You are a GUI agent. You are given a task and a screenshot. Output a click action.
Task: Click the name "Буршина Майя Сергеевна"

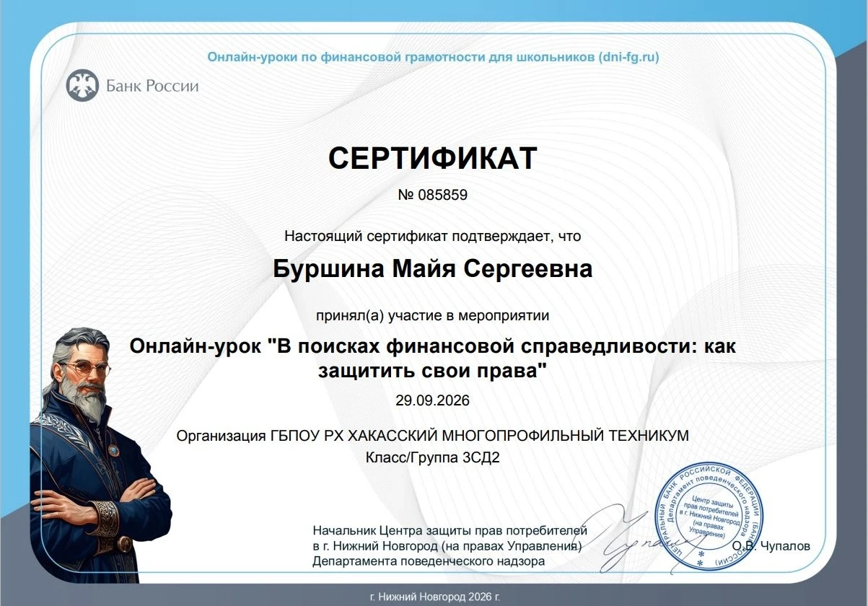[x=433, y=269]
